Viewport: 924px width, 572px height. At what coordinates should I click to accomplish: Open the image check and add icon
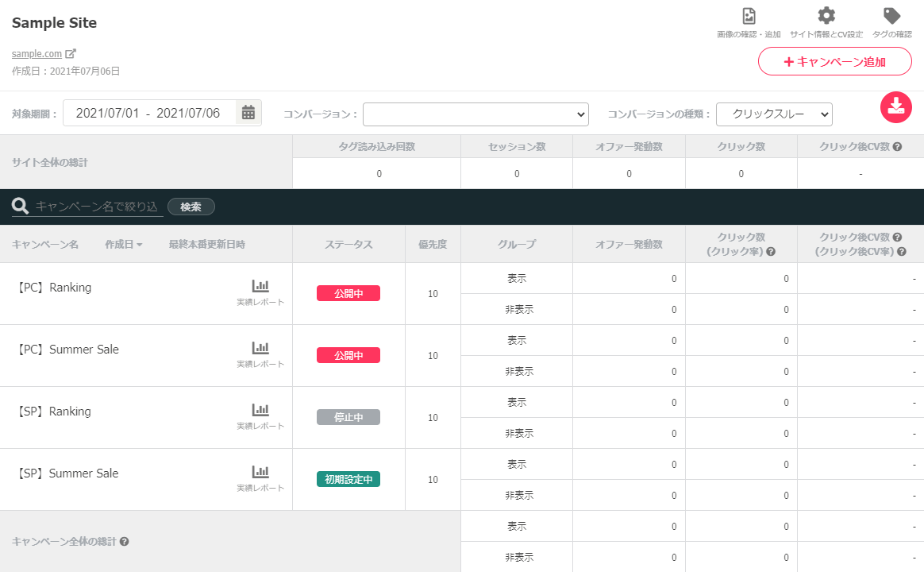tap(748, 17)
